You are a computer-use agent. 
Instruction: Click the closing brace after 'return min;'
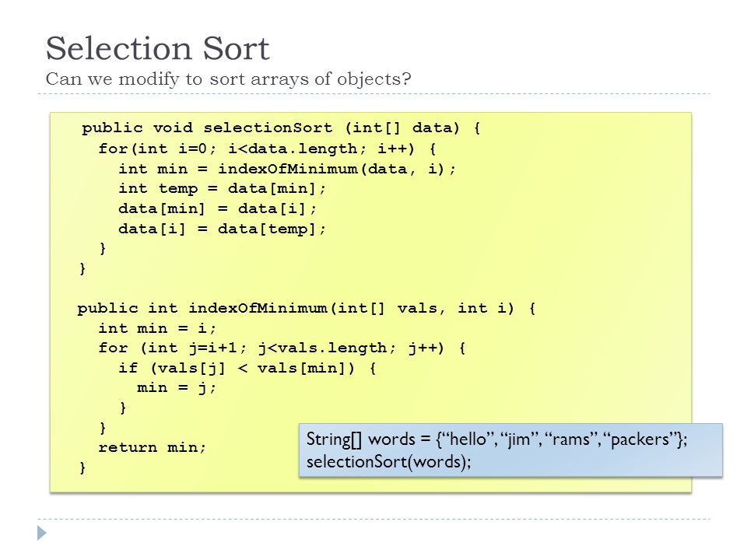coord(82,468)
